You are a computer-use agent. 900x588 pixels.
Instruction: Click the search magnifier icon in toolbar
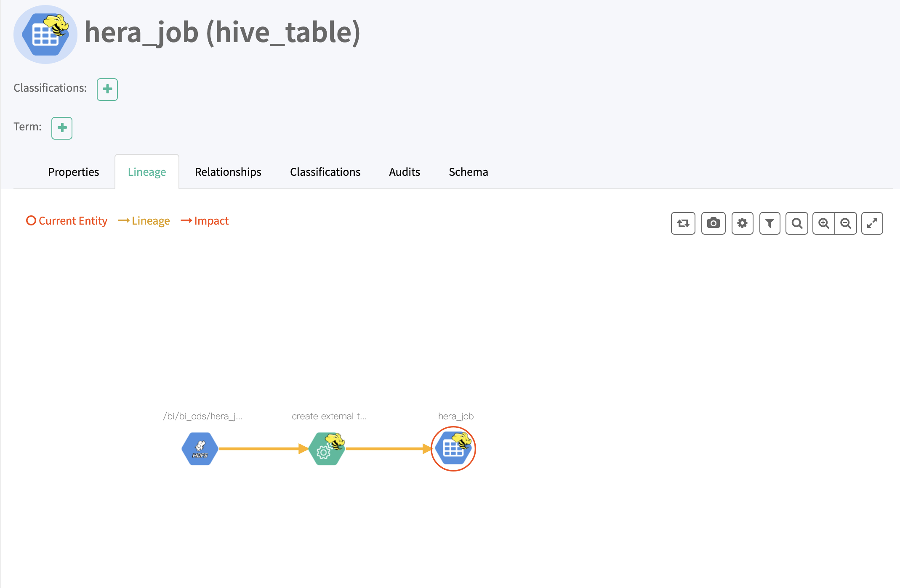[796, 223]
